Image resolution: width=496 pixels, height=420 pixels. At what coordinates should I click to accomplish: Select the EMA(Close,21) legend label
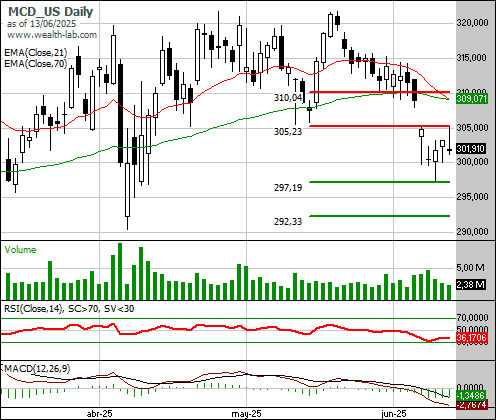click(x=36, y=53)
